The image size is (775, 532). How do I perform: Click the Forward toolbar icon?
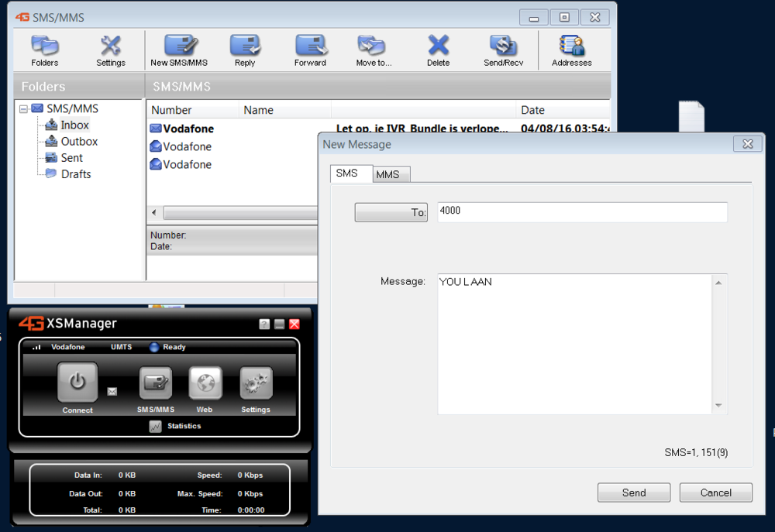[x=310, y=50]
